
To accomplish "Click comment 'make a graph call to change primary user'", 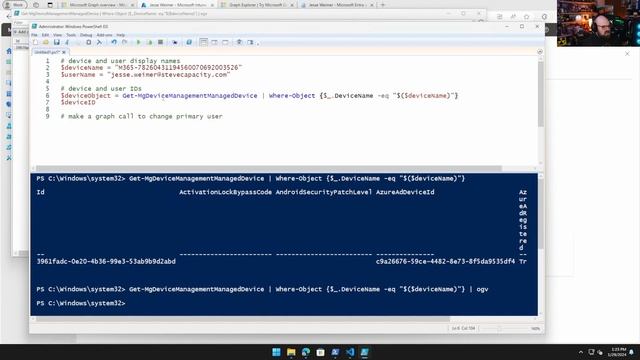I will (x=142, y=116).
